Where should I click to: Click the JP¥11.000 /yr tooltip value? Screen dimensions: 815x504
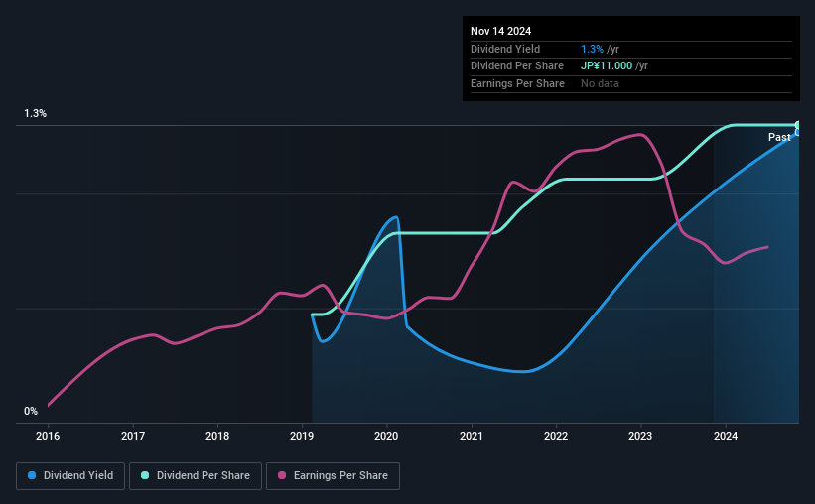[614, 66]
